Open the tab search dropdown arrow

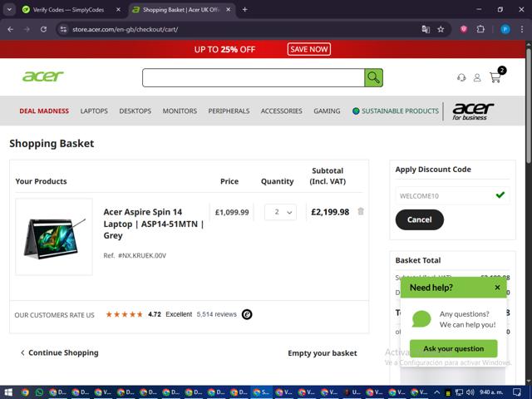tap(9, 9)
